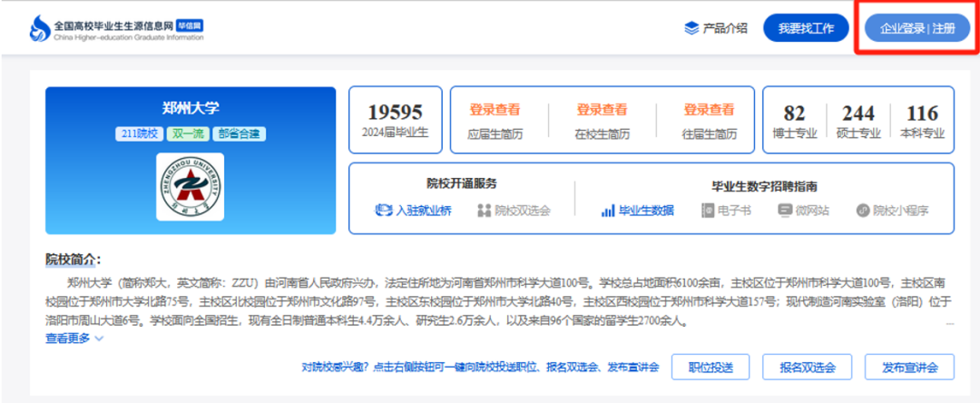Click the 入驻就业桥 icon
The image size is (980, 403).
pos(383,211)
